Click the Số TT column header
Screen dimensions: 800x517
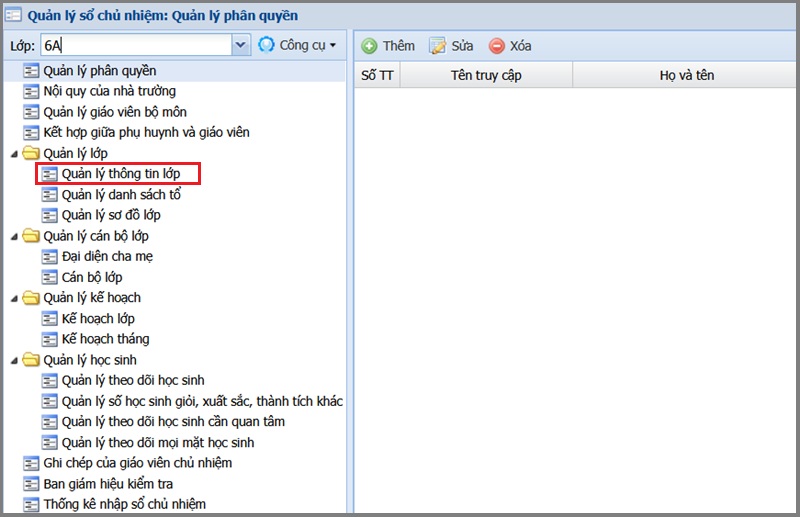point(377,75)
